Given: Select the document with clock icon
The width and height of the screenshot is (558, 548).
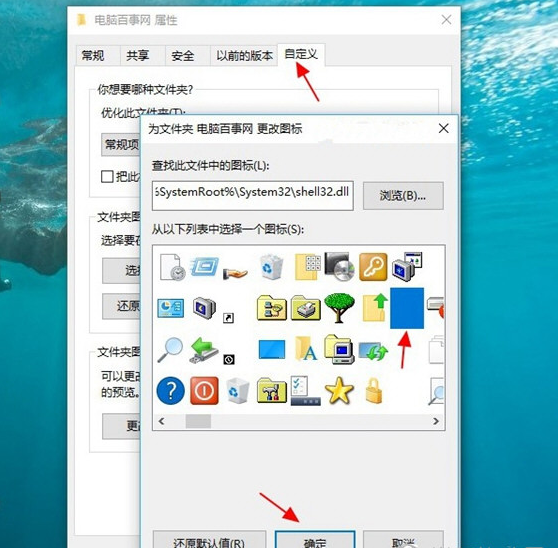Looking at the screenshot, I should 172,267.
